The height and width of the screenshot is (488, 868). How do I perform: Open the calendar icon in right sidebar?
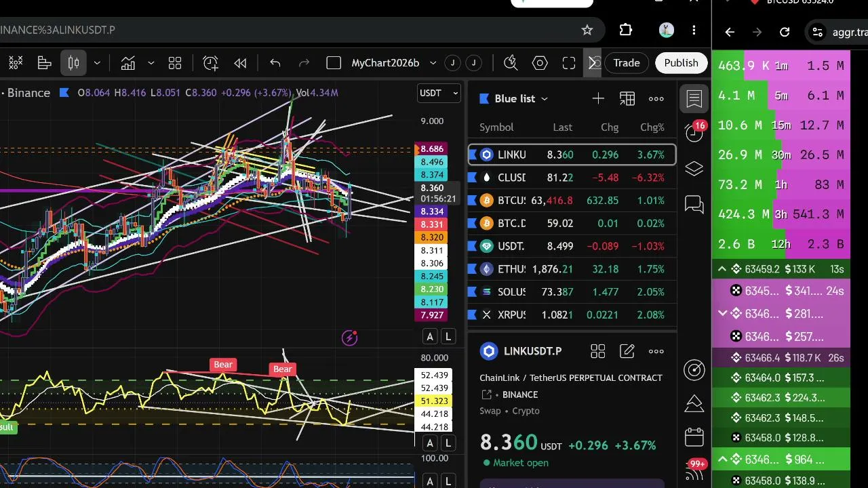(x=694, y=437)
